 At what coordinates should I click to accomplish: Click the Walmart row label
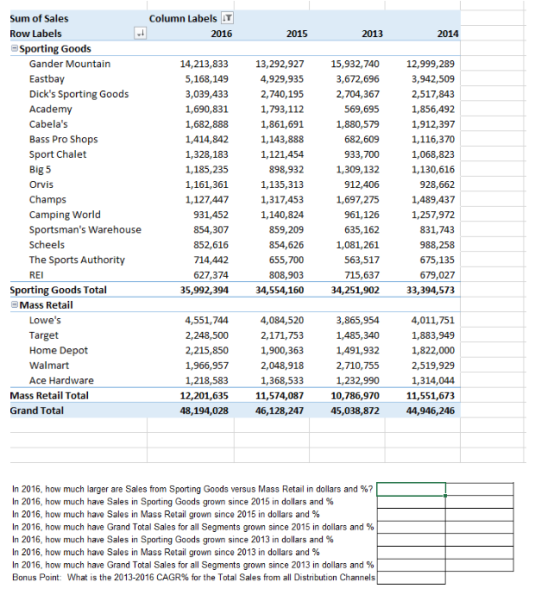click(49, 365)
